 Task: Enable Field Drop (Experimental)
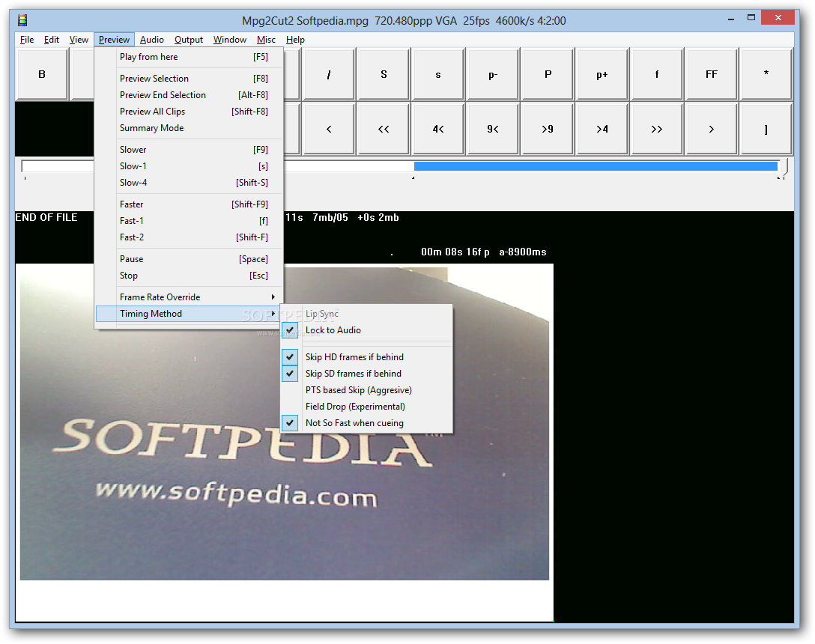[x=366, y=407]
